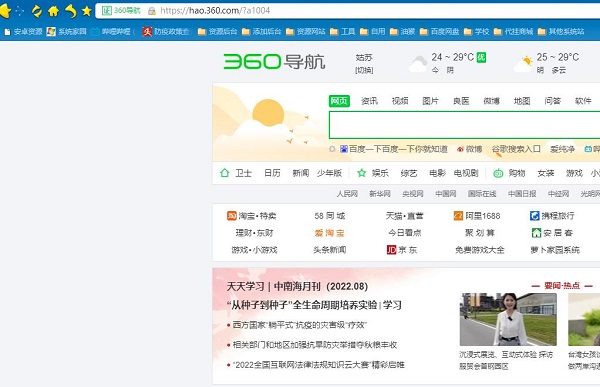Click the address bar URL field
600x387 pixels.
(x=347, y=11)
